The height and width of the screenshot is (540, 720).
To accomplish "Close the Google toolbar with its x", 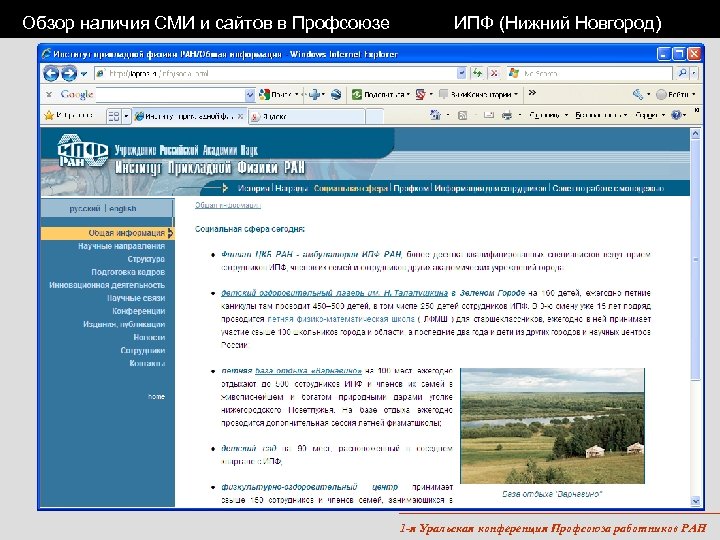I will [x=49, y=95].
